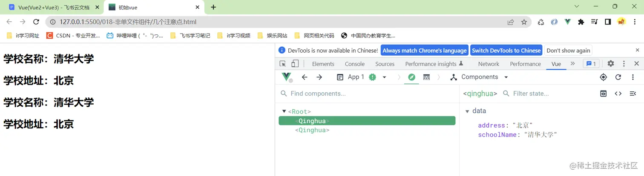Open the Chrome profile avatar
Image resolution: width=644 pixels, height=176 pixels.
621,22
